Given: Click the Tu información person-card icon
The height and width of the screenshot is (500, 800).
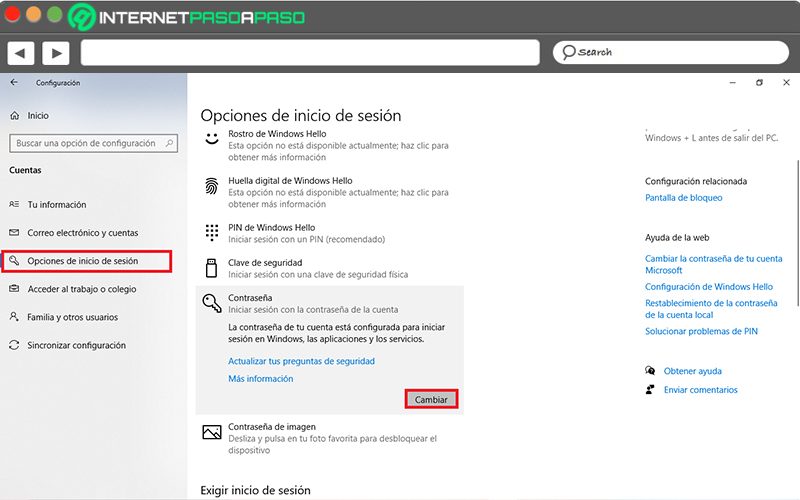Looking at the screenshot, I should click(x=14, y=204).
